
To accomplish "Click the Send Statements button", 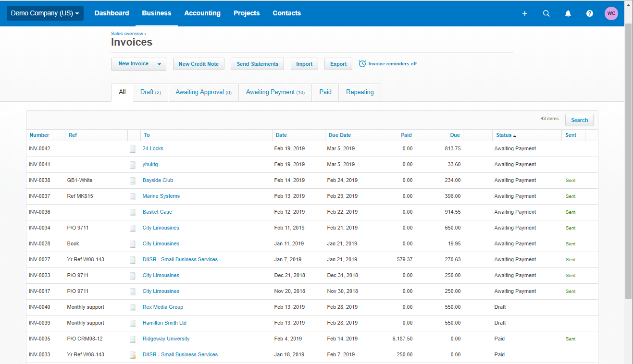I will tap(258, 64).
